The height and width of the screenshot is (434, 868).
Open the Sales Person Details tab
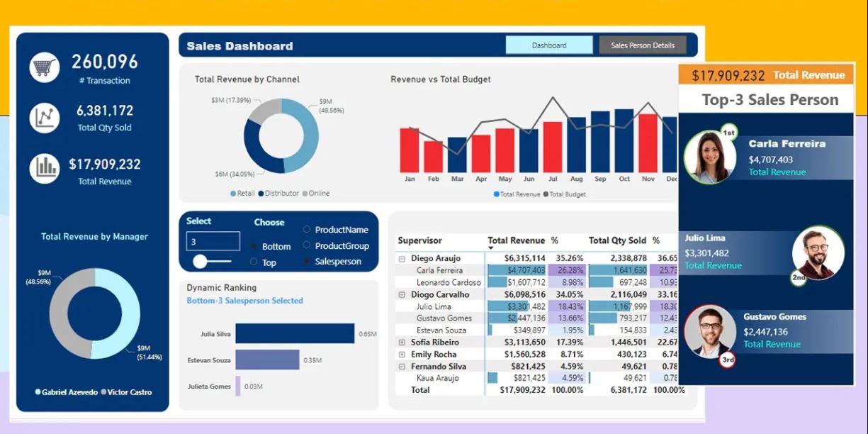(643, 45)
